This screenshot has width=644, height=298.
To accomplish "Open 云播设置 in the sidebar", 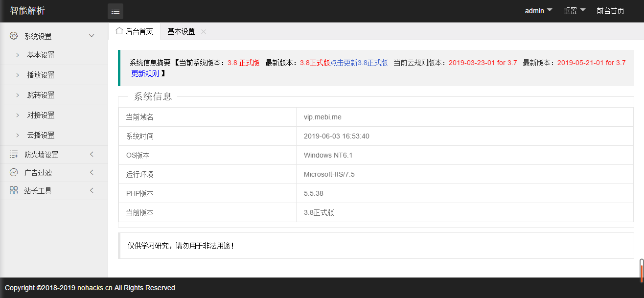I will [54, 136].
